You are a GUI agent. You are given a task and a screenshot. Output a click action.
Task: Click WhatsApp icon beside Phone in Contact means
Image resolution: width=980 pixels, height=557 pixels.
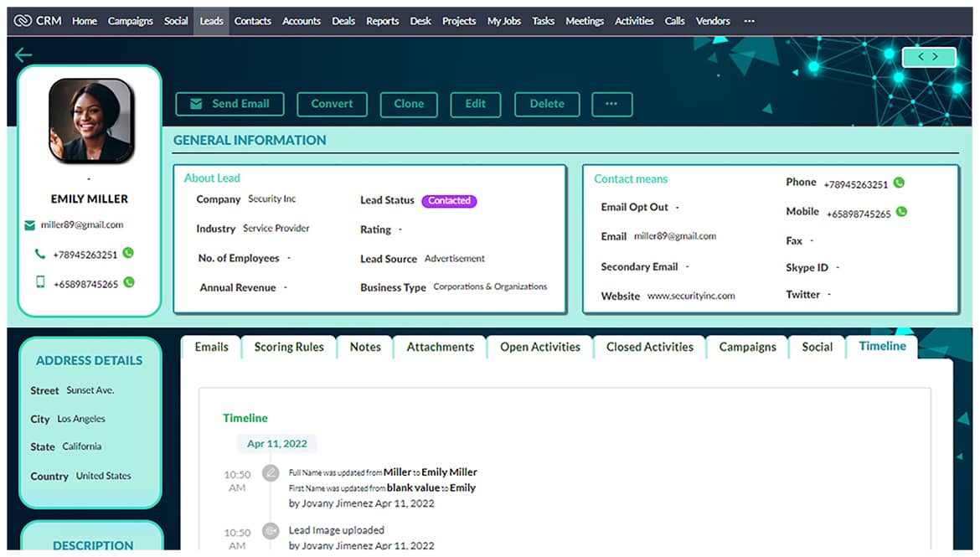point(899,183)
